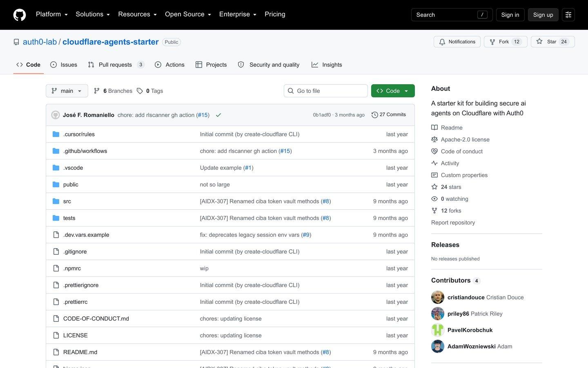The width and height of the screenshot is (588, 368).
Task: Click the Sign up button
Action: [543, 15]
